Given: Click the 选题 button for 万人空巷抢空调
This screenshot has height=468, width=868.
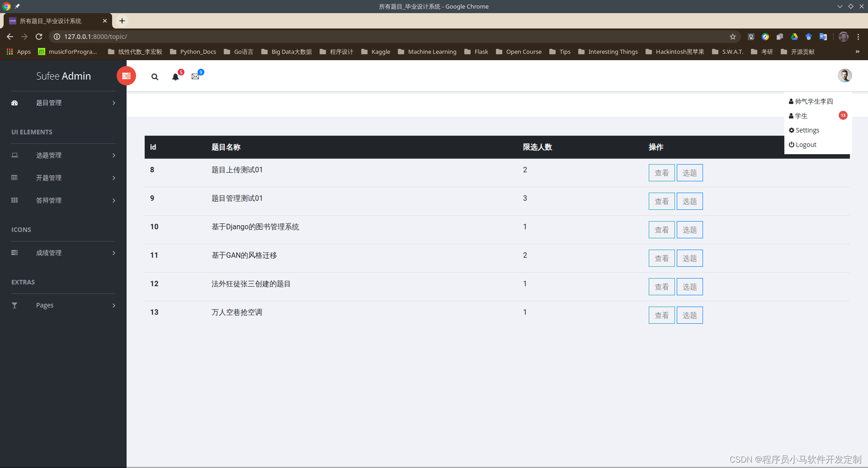Looking at the screenshot, I should pos(689,315).
